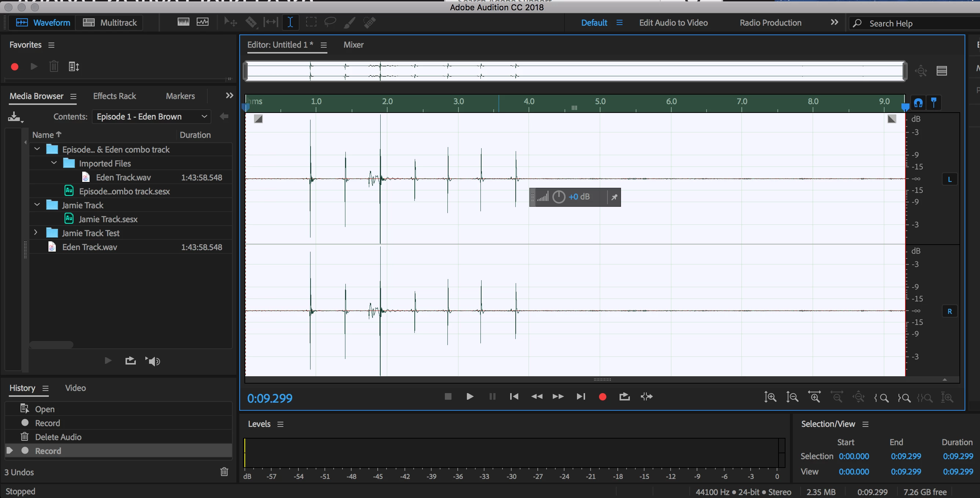Show the Spectral Frequency Display

point(184,22)
